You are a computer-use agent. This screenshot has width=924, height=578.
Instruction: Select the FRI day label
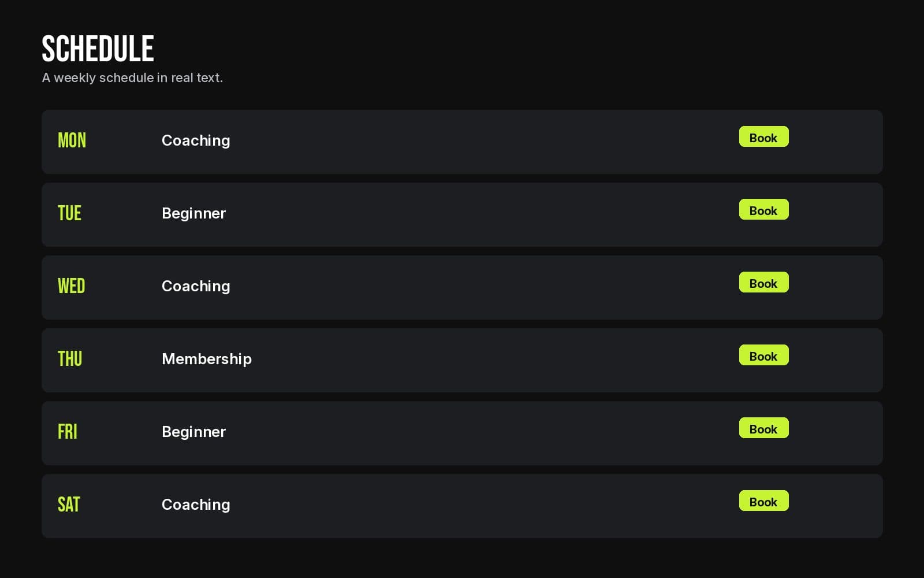(x=67, y=432)
